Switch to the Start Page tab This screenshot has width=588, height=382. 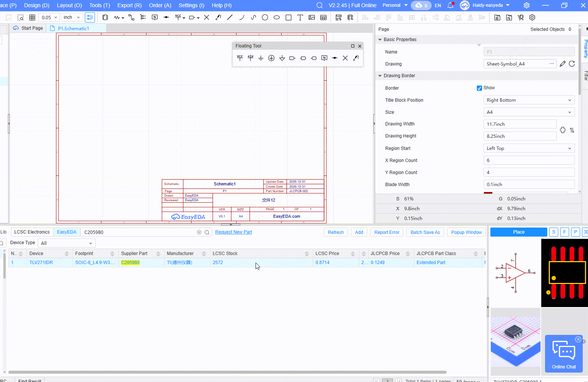point(32,28)
